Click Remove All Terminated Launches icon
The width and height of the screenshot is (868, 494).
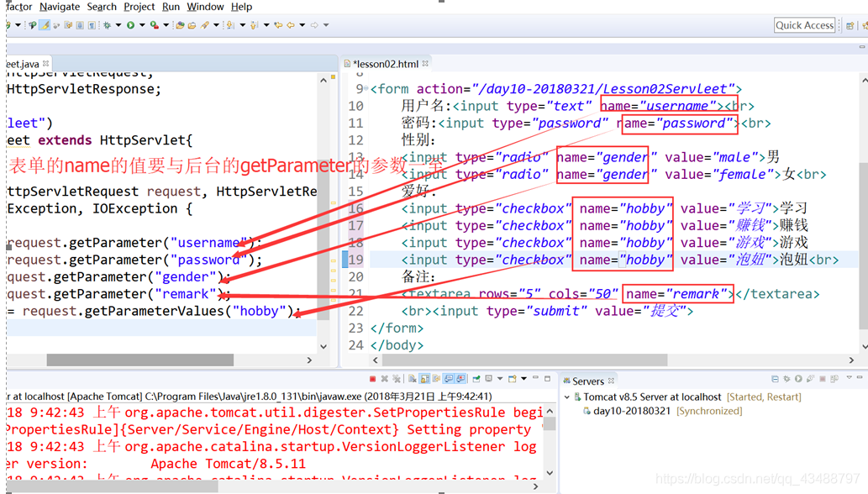click(397, 379)
